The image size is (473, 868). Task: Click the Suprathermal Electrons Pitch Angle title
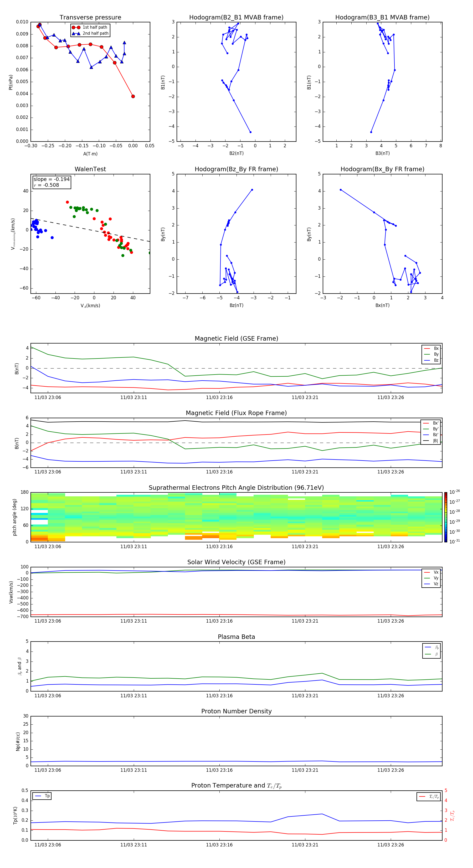(x=236, y=488)
